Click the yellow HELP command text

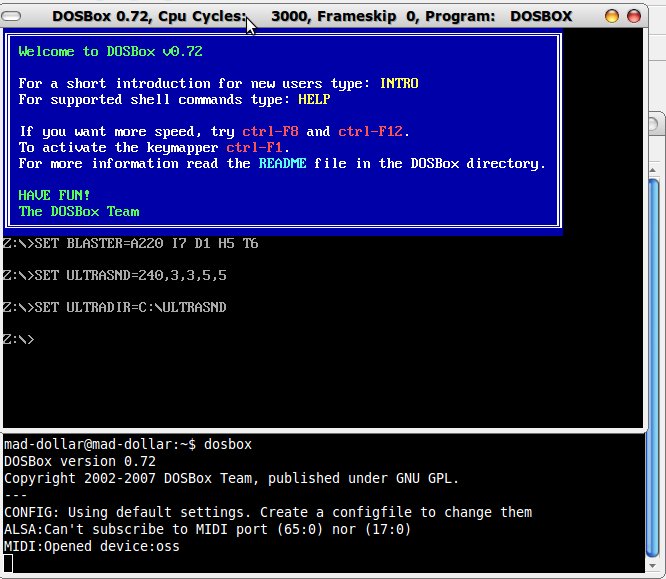pos(314,100)
